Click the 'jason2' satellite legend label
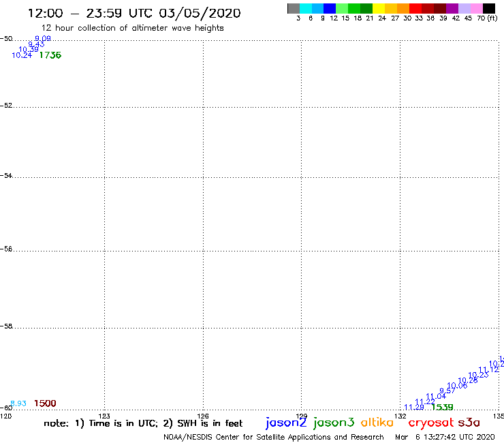Viewport: 504px width, 443px height. click(x=286, y=423)
